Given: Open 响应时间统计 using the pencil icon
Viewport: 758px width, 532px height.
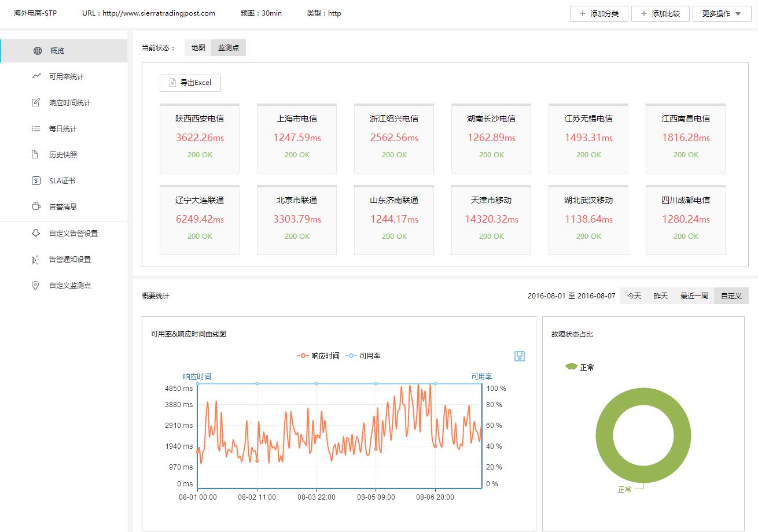Looking at the screenshot, I should coord(36,102).
